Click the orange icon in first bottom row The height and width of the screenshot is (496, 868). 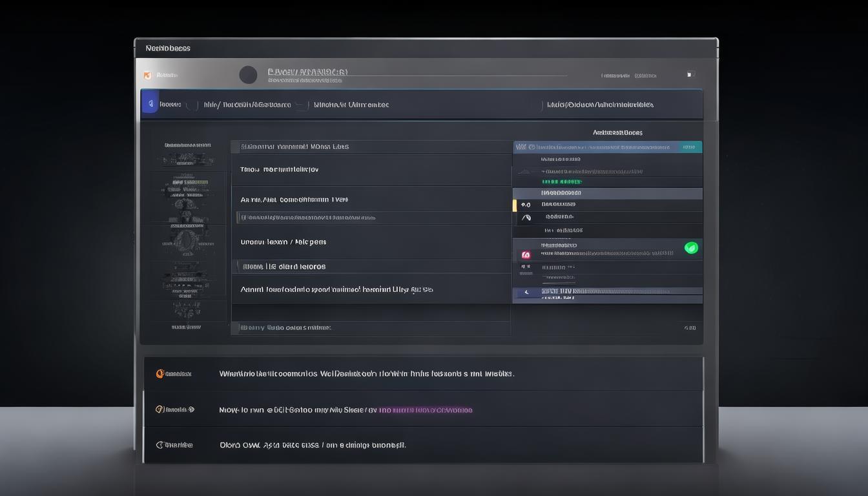click(x=160, y=374)
